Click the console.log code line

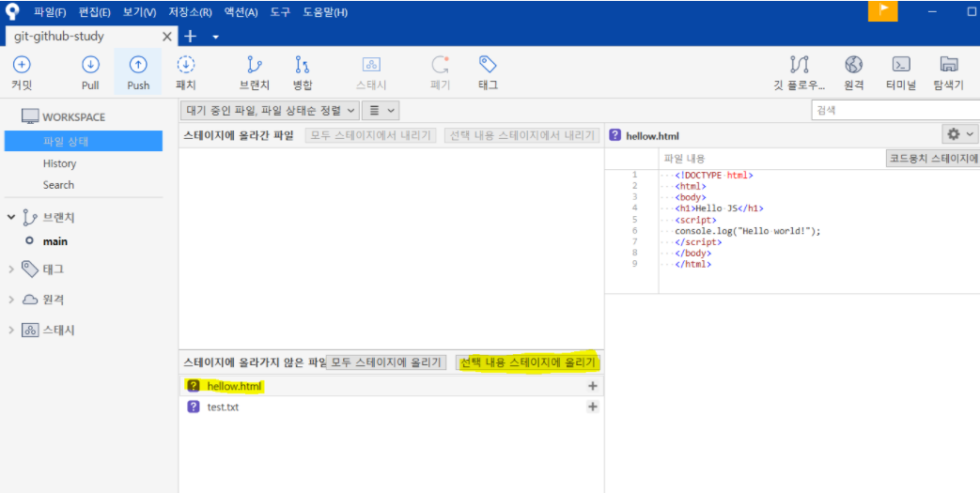click(748, 231)
